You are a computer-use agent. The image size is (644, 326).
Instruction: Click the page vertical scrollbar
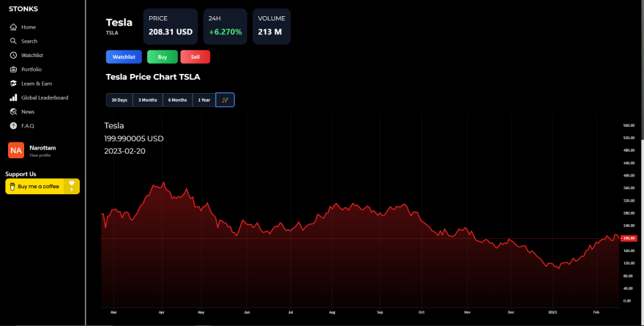[x=643, y=163]
